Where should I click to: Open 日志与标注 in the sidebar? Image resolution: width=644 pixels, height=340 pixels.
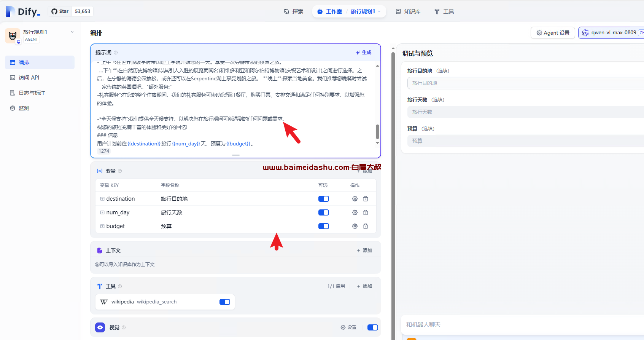click(40, 93)
